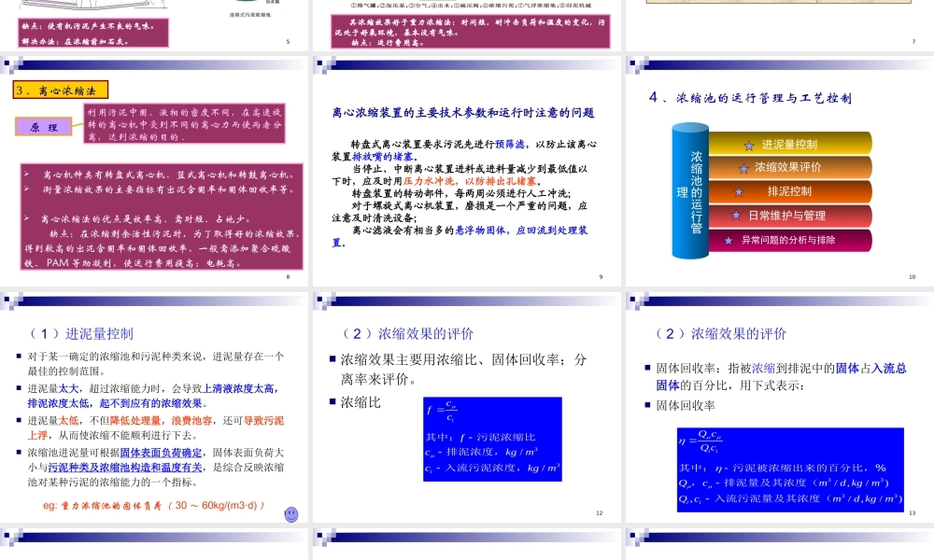Open the 污泥种类及浓缩池构造和温度有关 underlined link
This screenshot has height=560, width=934.
coord(125,468)
